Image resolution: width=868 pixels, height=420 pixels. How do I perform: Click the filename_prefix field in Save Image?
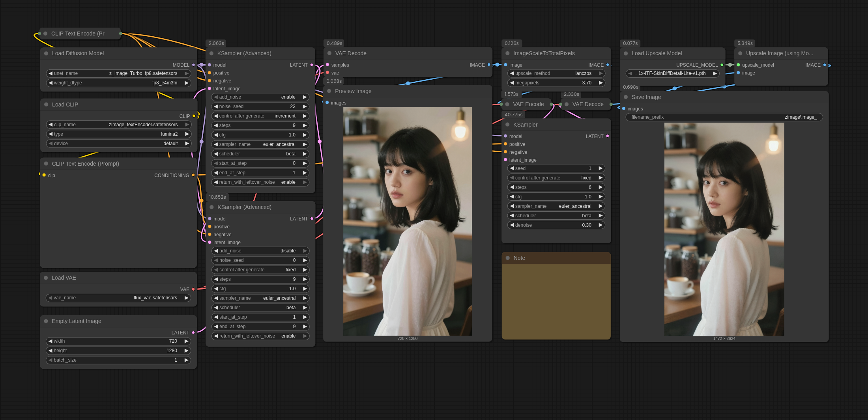[x=724, y=117]
